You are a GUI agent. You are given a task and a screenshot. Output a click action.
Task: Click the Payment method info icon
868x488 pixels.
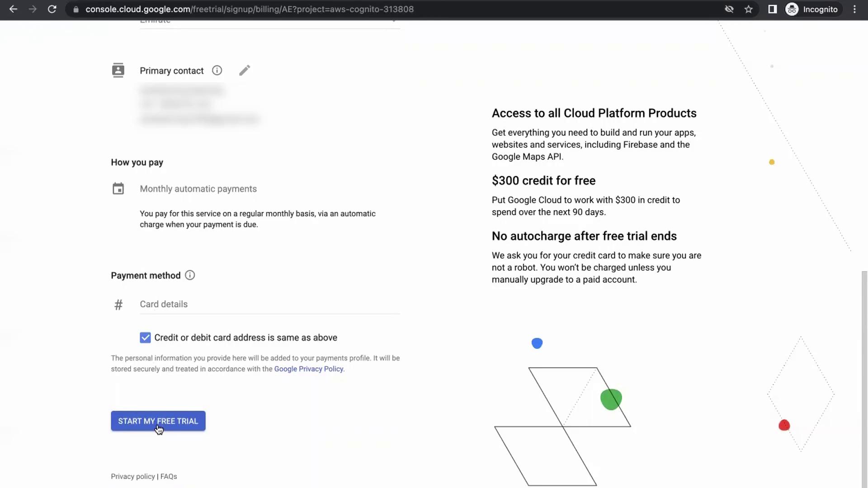coord(190,275)
